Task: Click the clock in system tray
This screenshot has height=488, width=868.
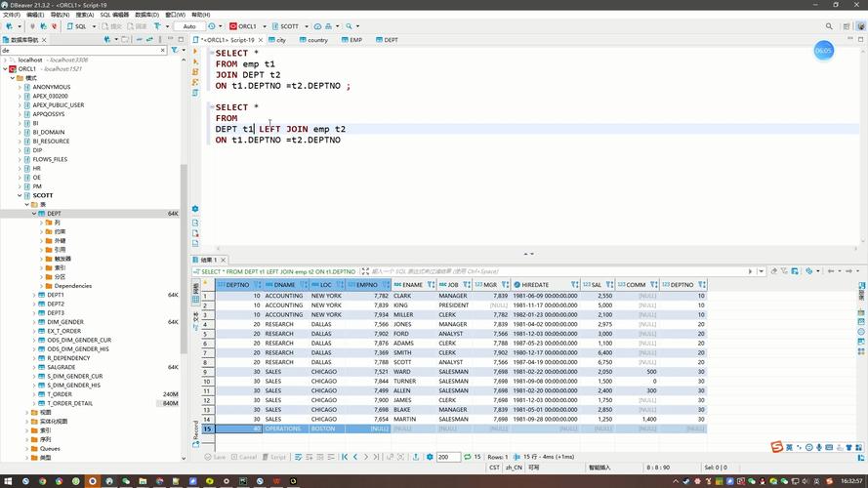Action: 851,481
